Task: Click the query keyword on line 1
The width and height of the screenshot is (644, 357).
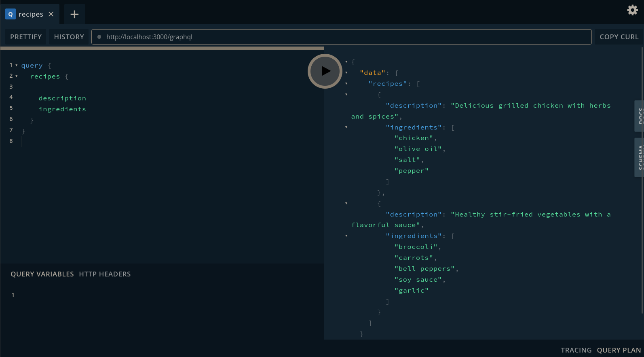Action: pos(32,66)
